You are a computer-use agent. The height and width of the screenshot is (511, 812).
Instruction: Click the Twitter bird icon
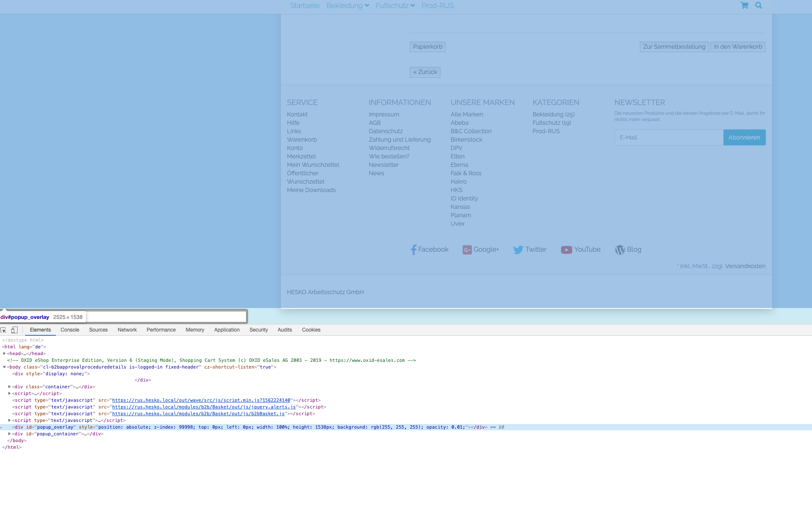(518, 250)
